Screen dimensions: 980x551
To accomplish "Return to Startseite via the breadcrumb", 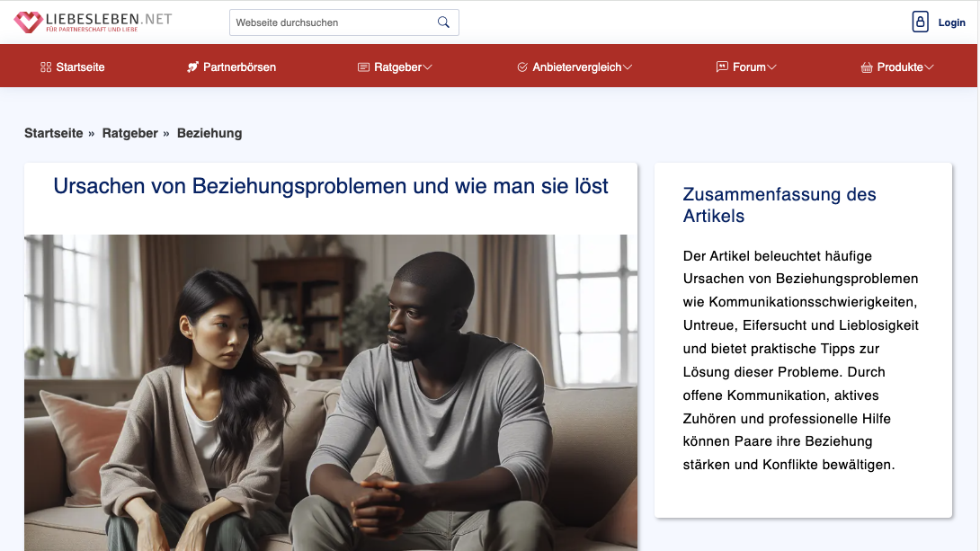I will (53, 132).
